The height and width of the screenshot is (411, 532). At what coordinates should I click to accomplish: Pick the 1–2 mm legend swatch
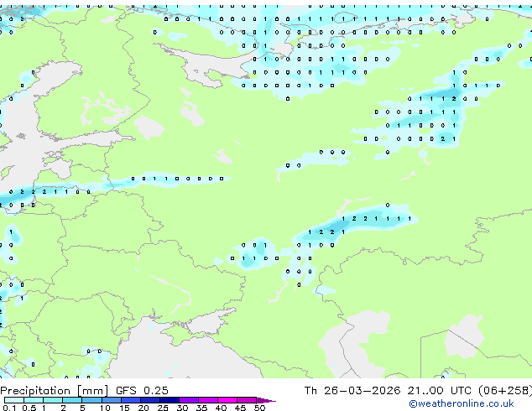coord(53,400)
